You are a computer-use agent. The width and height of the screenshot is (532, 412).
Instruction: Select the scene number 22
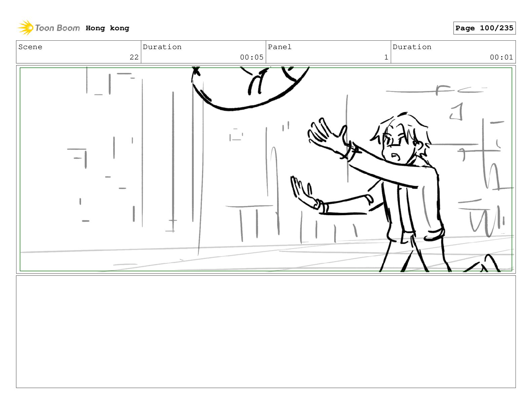[134, 58]
